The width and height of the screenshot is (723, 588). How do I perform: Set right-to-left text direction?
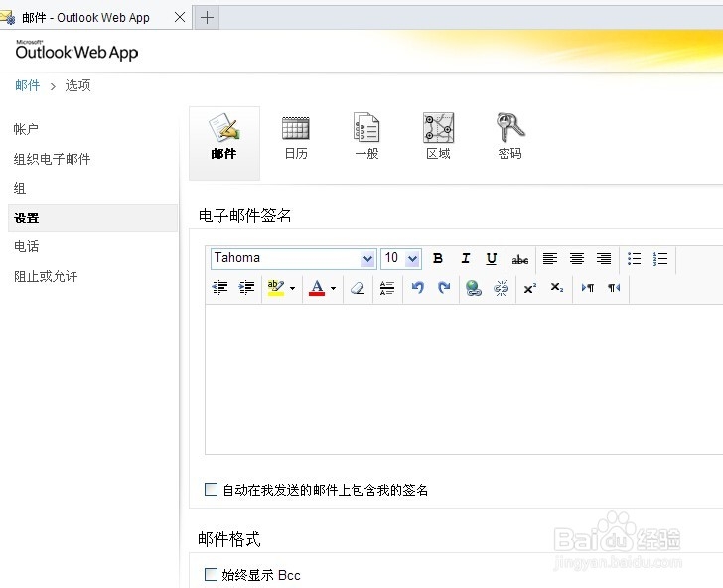614,288
